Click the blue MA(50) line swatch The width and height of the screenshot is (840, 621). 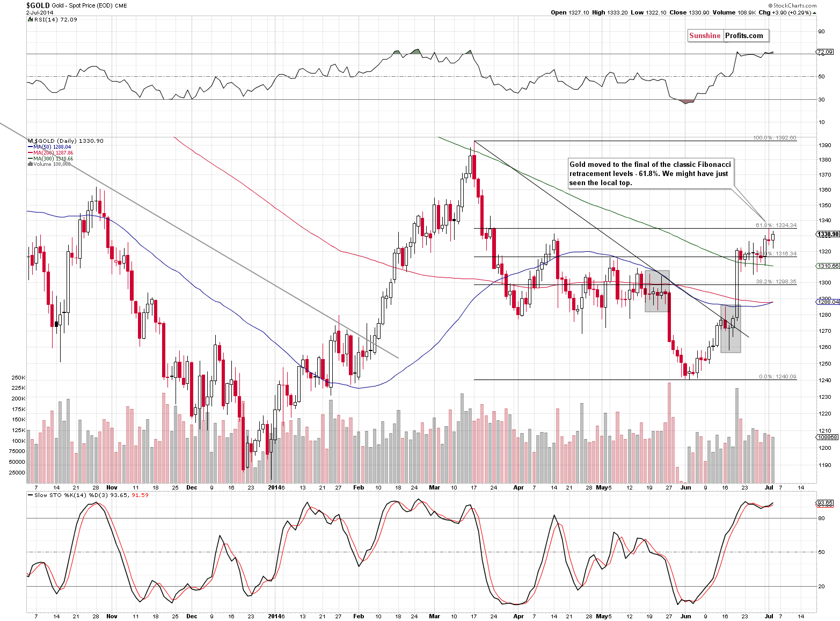[x=30, y=147]
